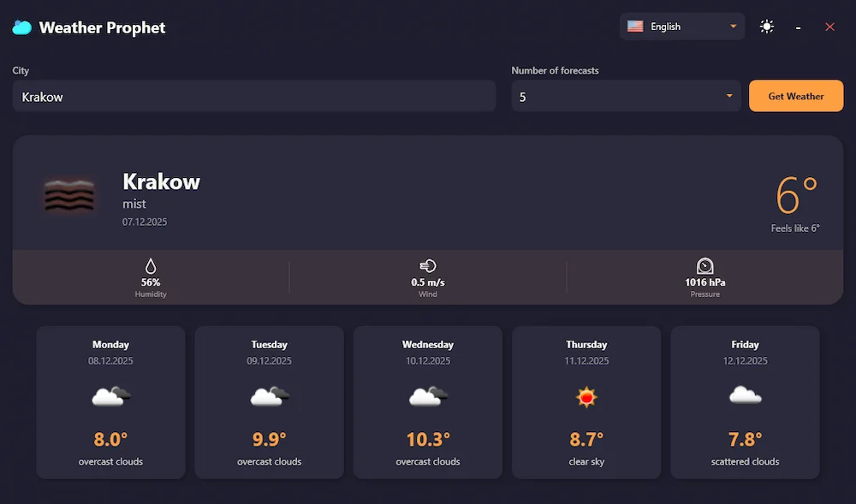The height and width of the screenshot is (504, 856).
Task: Click the US flag on the language selector
Action: pos(635,26)
